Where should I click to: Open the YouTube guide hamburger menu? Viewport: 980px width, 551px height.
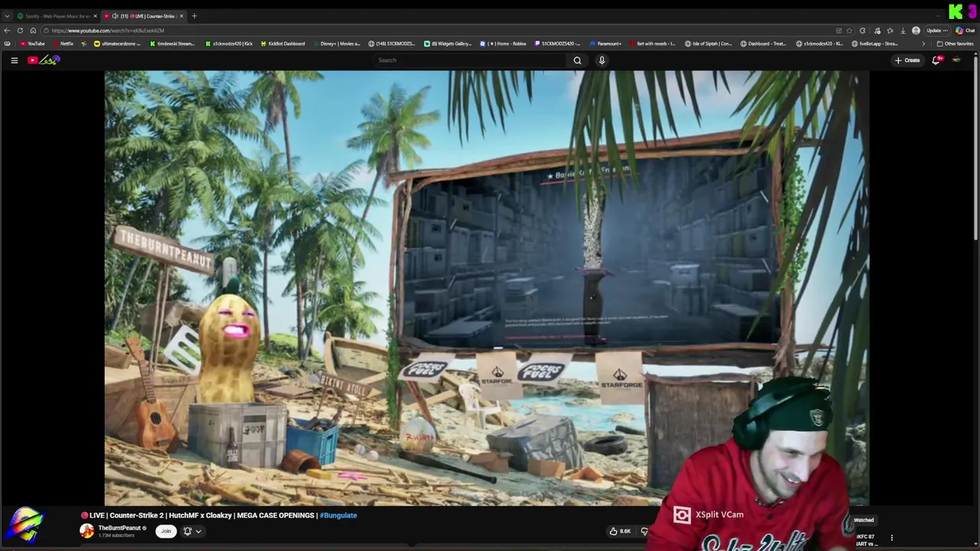14,60
